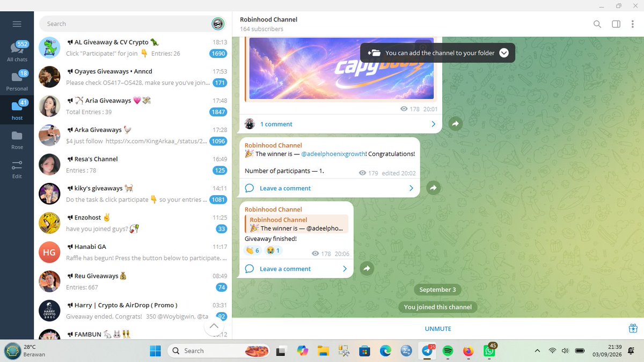This screenshot has height=362, width=644.
Task: Open the hamburger main menu
Action: [x=17, y=24]
